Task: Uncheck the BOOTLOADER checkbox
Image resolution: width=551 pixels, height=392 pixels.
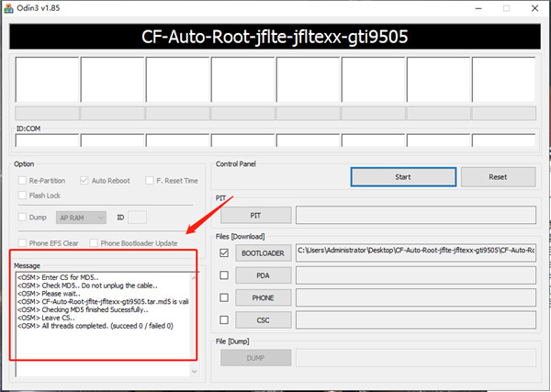Action: pyautogui.click(x=224, y=252)
